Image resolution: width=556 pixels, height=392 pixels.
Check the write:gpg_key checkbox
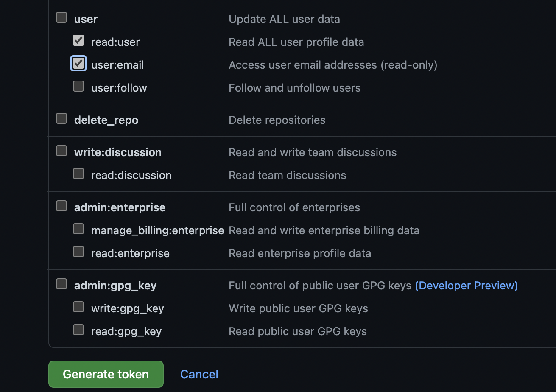(x=78, y=307)
